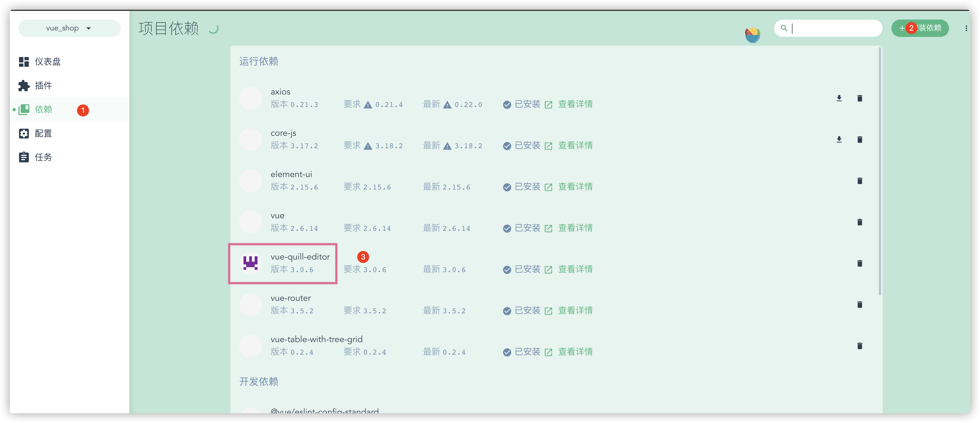Click external-link icon in axios row
980x423 pixels.
click(548, 105)
